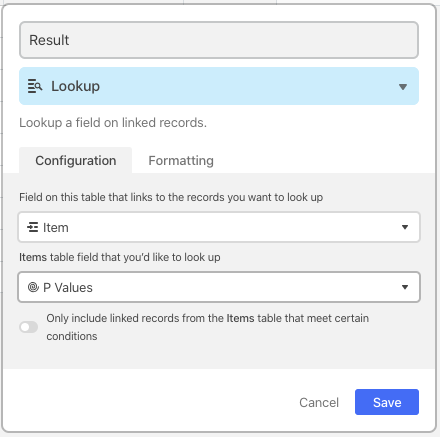Click the linked record icon beside Item
The width and height of the screenshot is (440, 437).
coord(33,227)
